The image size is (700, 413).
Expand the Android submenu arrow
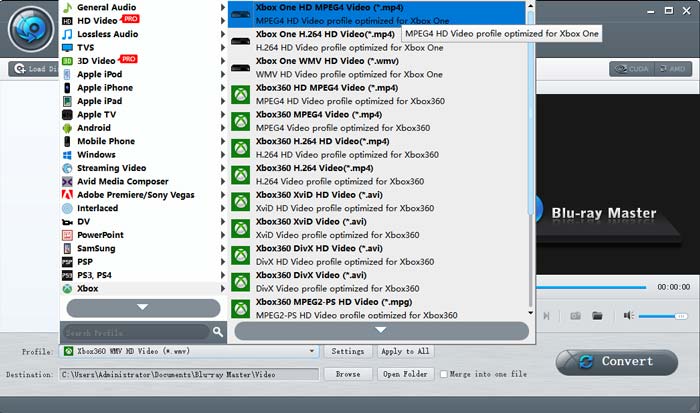pyautogui.click(x=222, y=128)
